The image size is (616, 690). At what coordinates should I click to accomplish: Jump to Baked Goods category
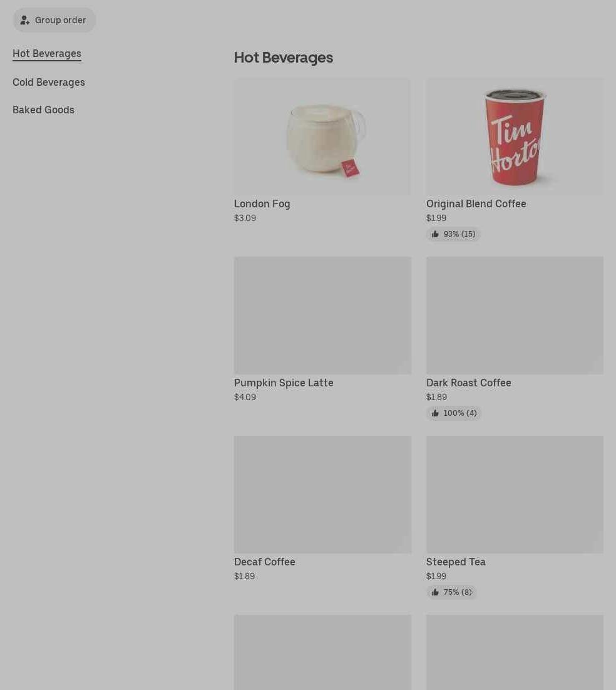(x=44, y=110)
